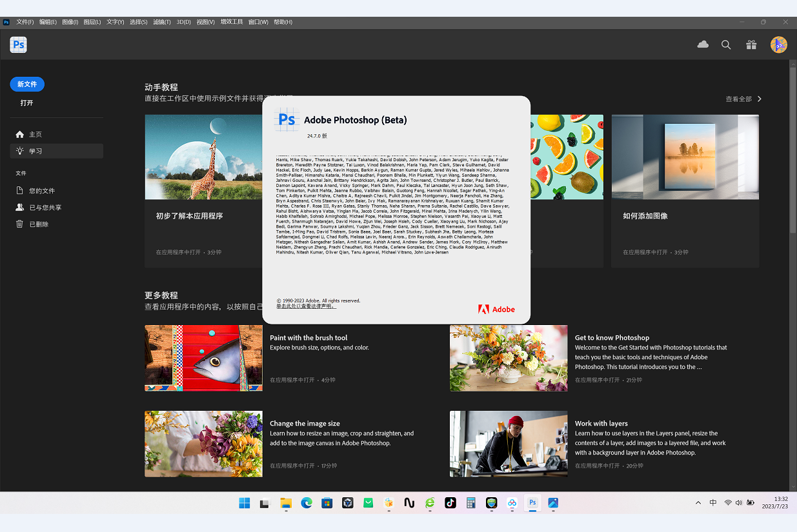Open the 滤镜(T) menu
The height and width of the screenshot is (532, 797).
coord(161,22)
